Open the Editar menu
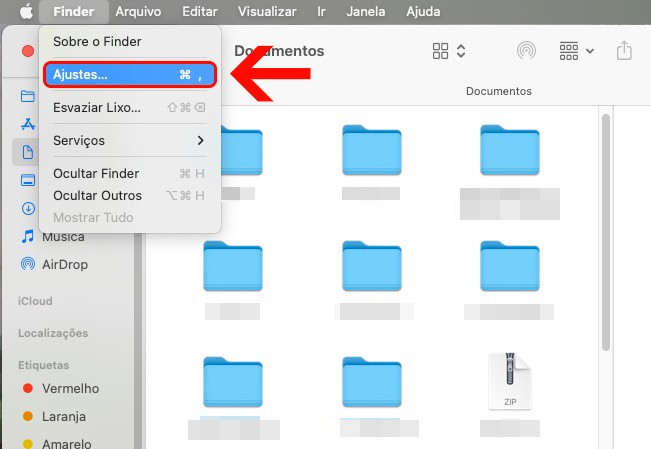This screenshot has width=651, height=449. [x=200, y=12]
